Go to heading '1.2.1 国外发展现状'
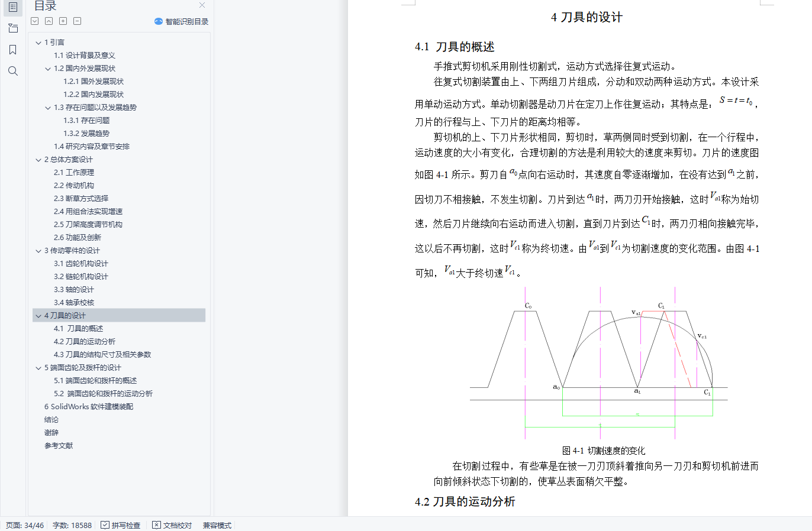Screen dimensions: 812x531 click(94, 82)
